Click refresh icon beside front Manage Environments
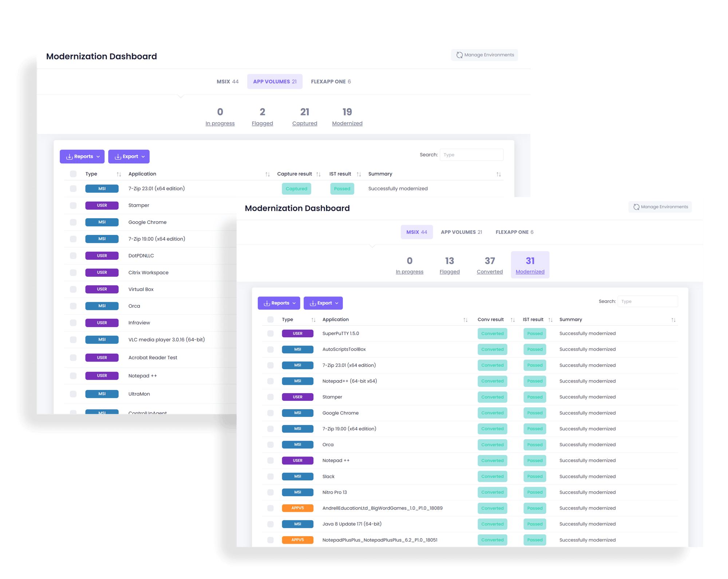The height and width of the screenshot is (579, 728). (636, 207)
